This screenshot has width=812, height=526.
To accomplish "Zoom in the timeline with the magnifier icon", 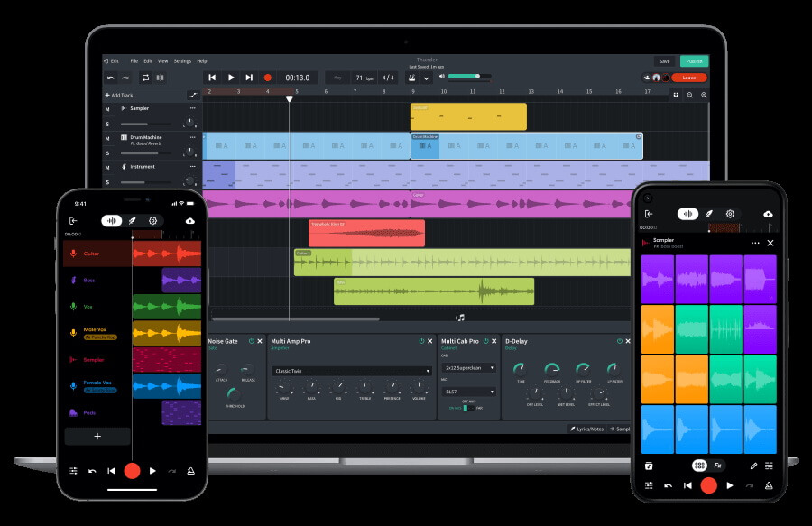I will pos(704,96).
